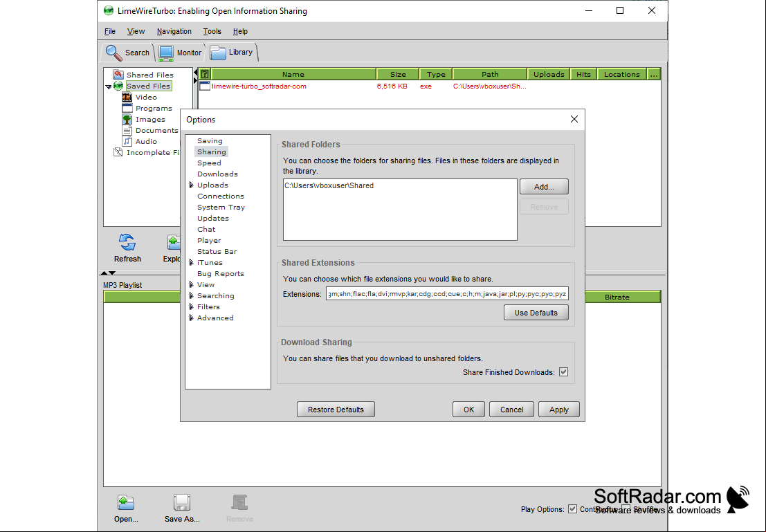766x532 pixels.
Task: Select System Tray in Options tree
Action: tap(221, 207)
